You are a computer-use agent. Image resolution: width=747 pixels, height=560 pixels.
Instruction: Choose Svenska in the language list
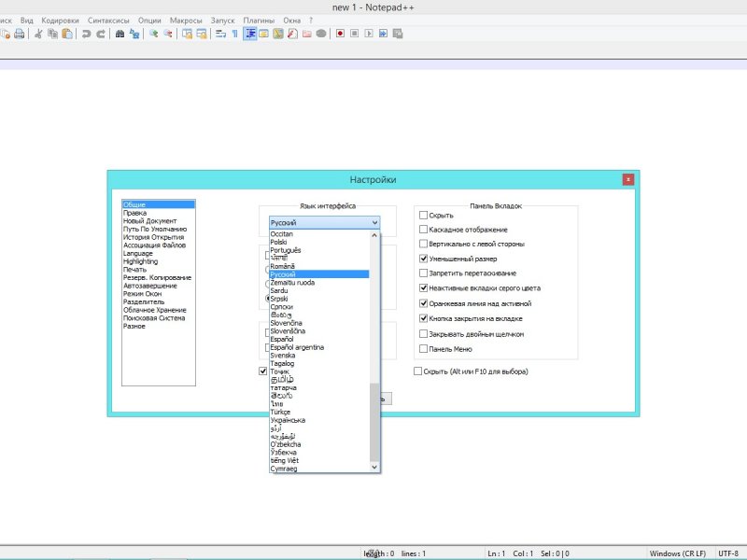tap(319, 356)
